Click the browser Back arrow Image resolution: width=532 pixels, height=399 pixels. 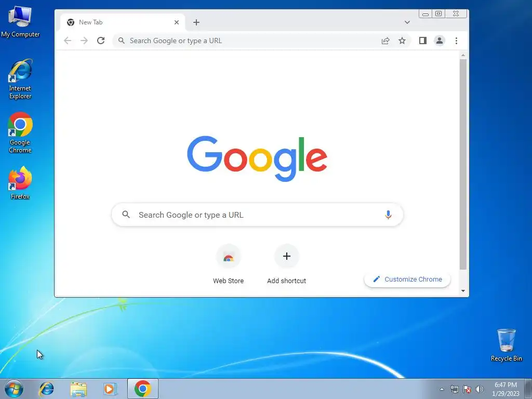tap(68, 41)
